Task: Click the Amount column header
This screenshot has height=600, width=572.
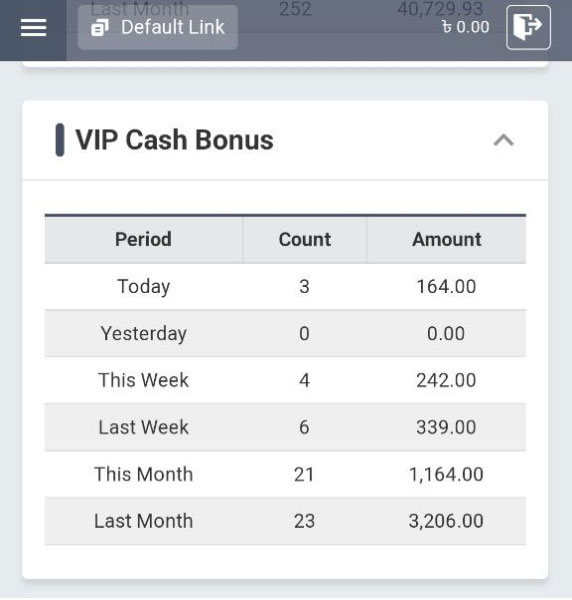Action: 446,240
